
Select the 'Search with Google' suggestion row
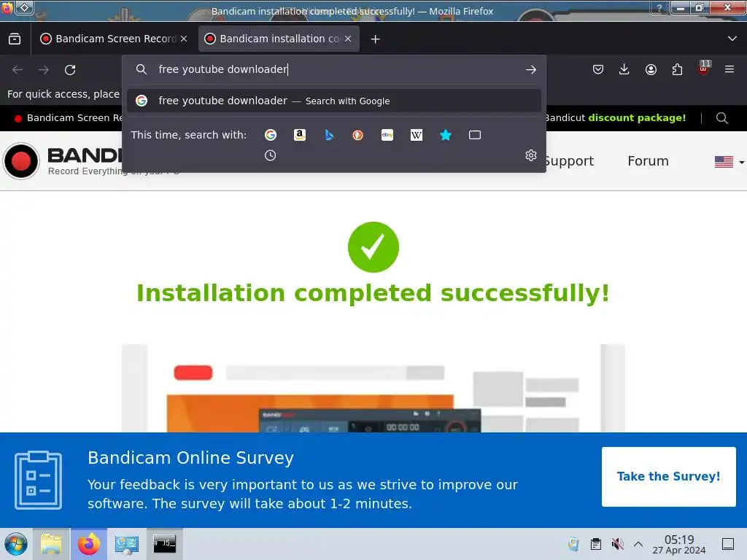(x=333, y=101)
